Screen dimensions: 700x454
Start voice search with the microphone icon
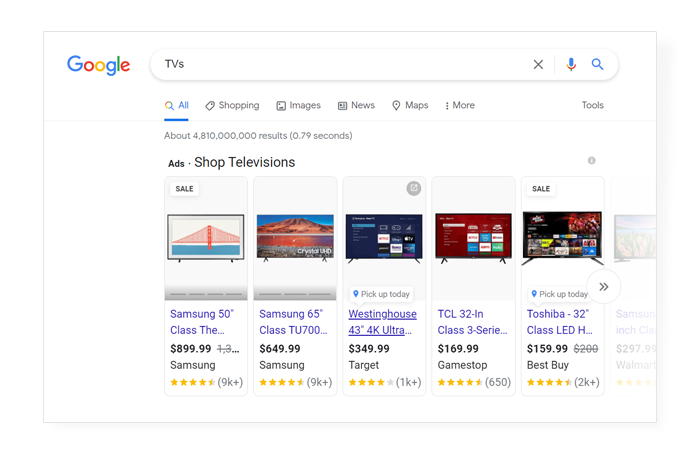click(x=571, y=65)
